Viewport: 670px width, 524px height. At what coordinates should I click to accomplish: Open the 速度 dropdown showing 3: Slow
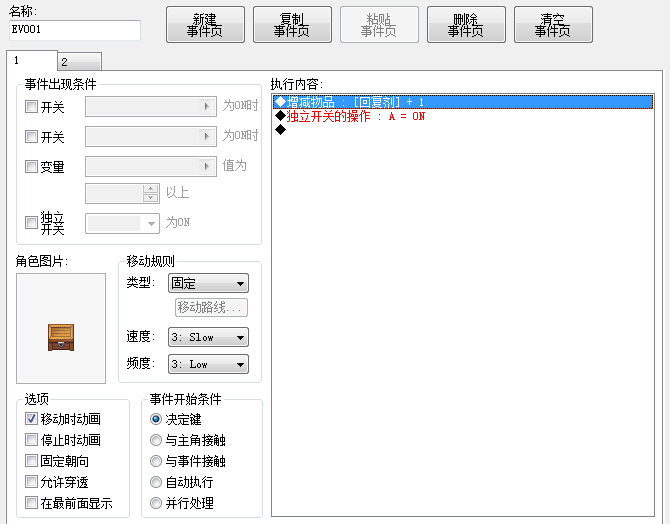pos(209,337)
